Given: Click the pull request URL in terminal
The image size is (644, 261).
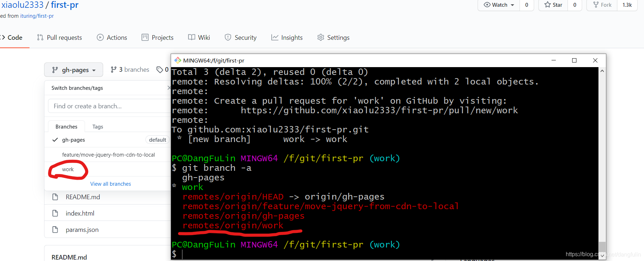Looking at the screenshot, I should 379,110.
